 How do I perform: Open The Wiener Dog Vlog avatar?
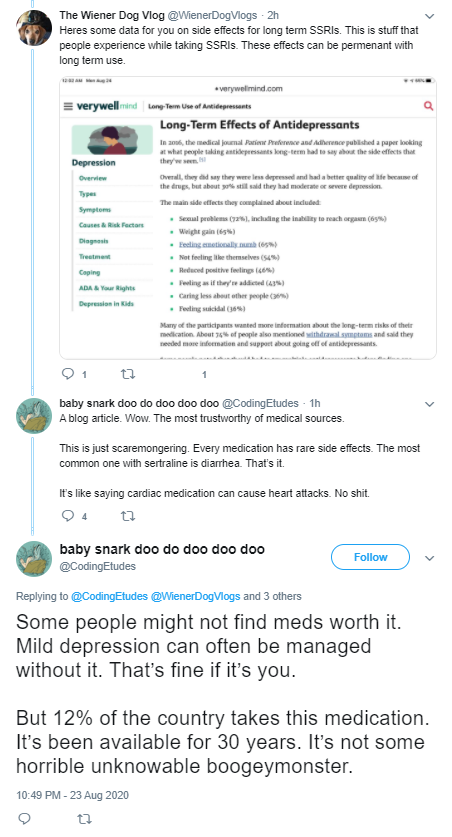(x=35, y=28)
